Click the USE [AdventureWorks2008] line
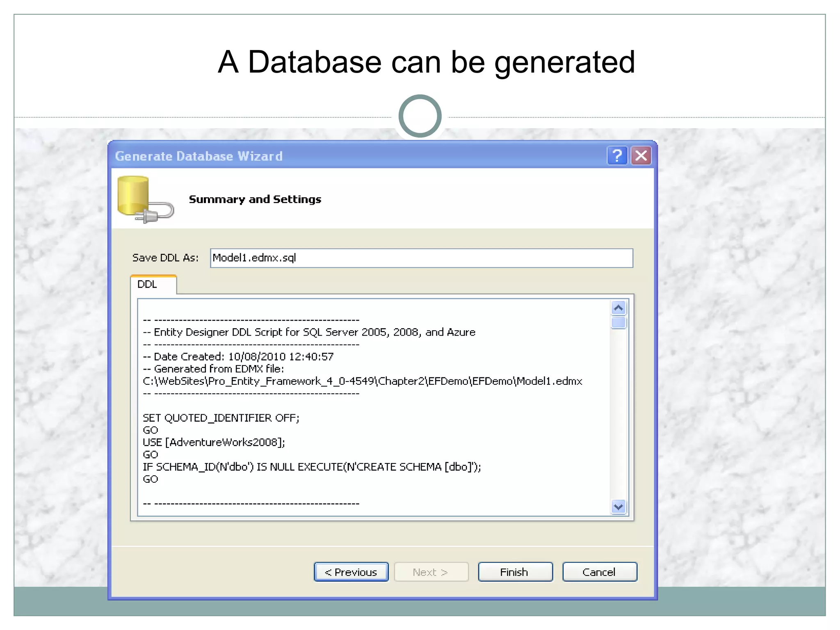Viewport: 840px width, 630px height. 214,442
